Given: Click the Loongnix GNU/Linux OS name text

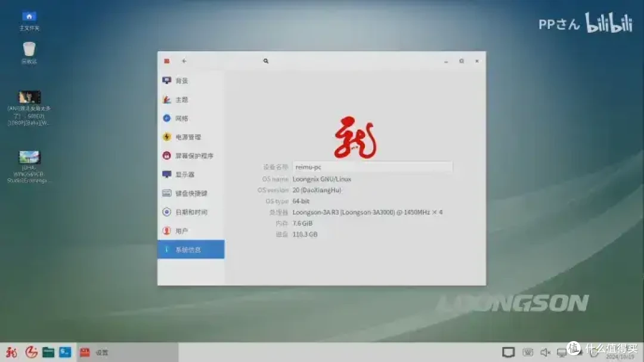Looking at the screenshot, I should click(x=321, y=179).
